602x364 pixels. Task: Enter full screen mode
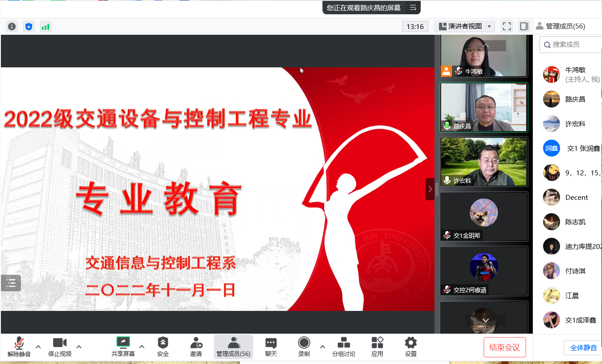click(506, 26)
